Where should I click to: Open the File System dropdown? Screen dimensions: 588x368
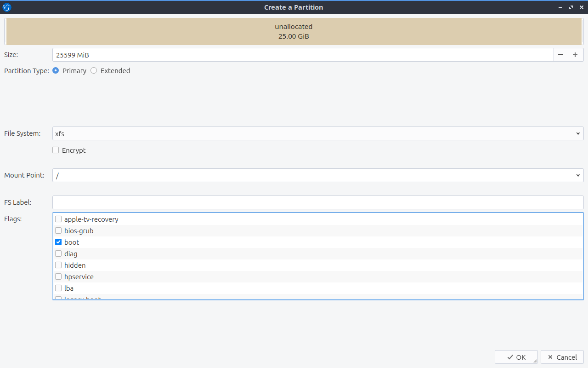[x=317, y=133]
